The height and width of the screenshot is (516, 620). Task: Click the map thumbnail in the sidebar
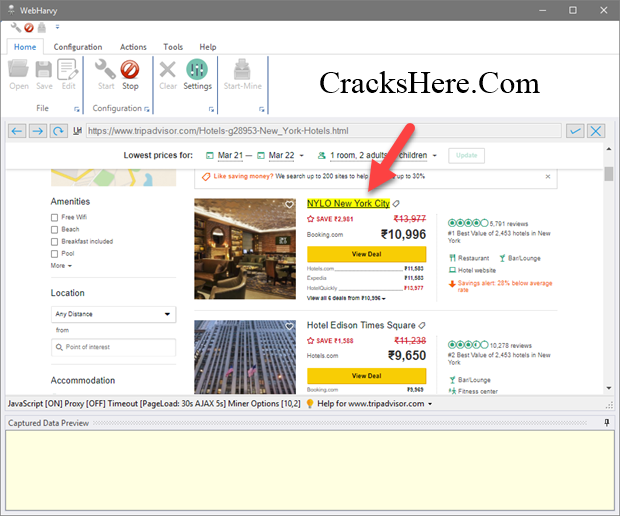[x=113, y=178]
